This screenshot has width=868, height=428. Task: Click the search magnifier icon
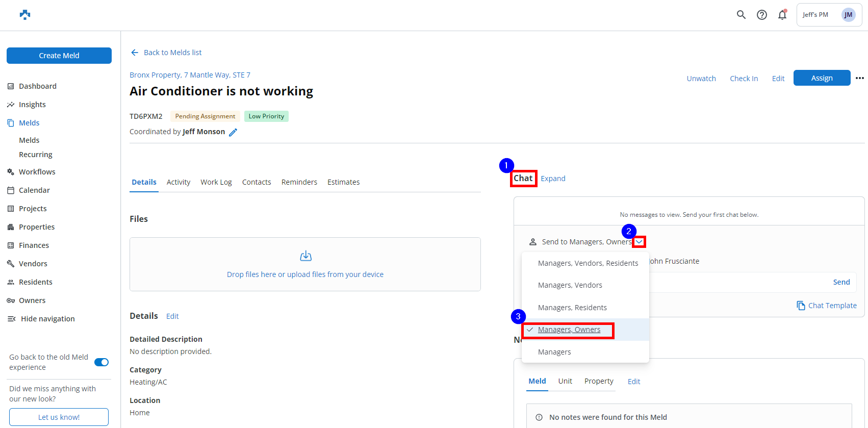tap(741, 15)
